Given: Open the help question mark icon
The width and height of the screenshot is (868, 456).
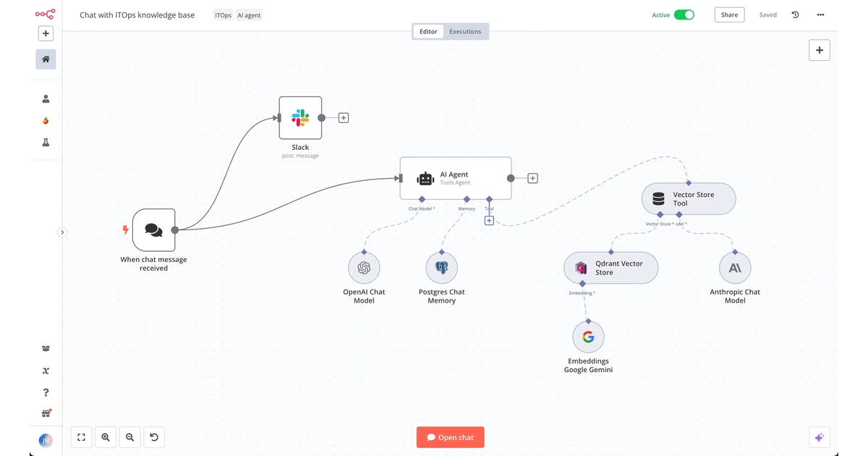Looking at the screenshot, I should pos(46,392).
